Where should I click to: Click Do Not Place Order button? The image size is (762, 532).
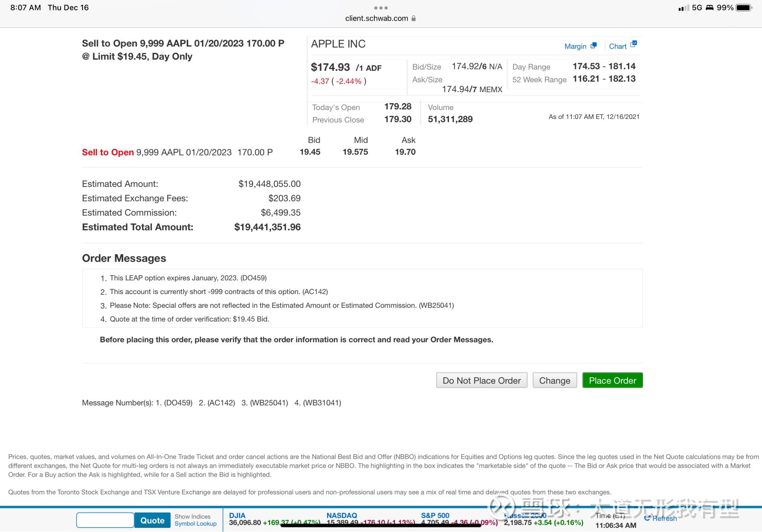click(481, 380)
